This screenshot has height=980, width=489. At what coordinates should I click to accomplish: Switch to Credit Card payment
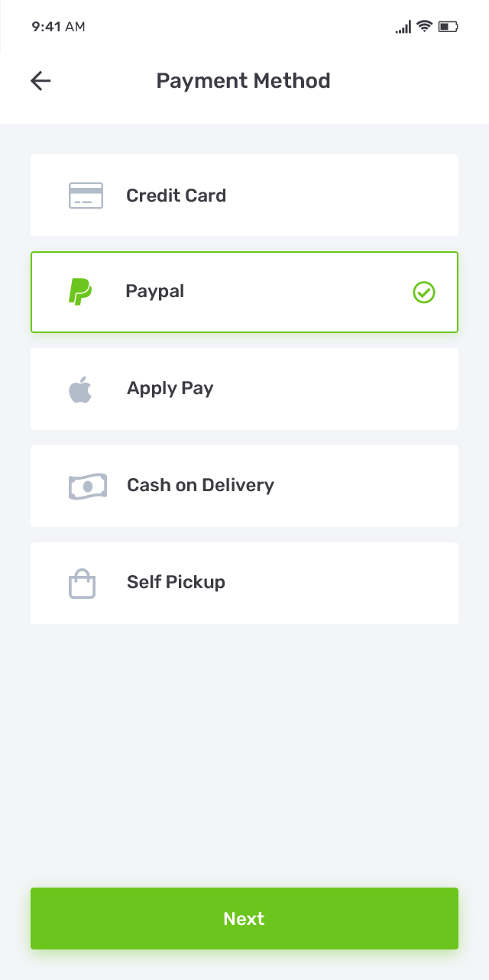click(x=244, y=195)
